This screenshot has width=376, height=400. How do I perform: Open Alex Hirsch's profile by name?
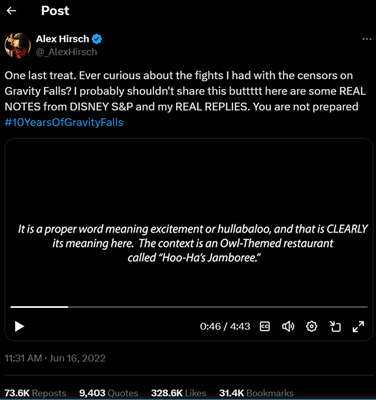click(63, 39)
